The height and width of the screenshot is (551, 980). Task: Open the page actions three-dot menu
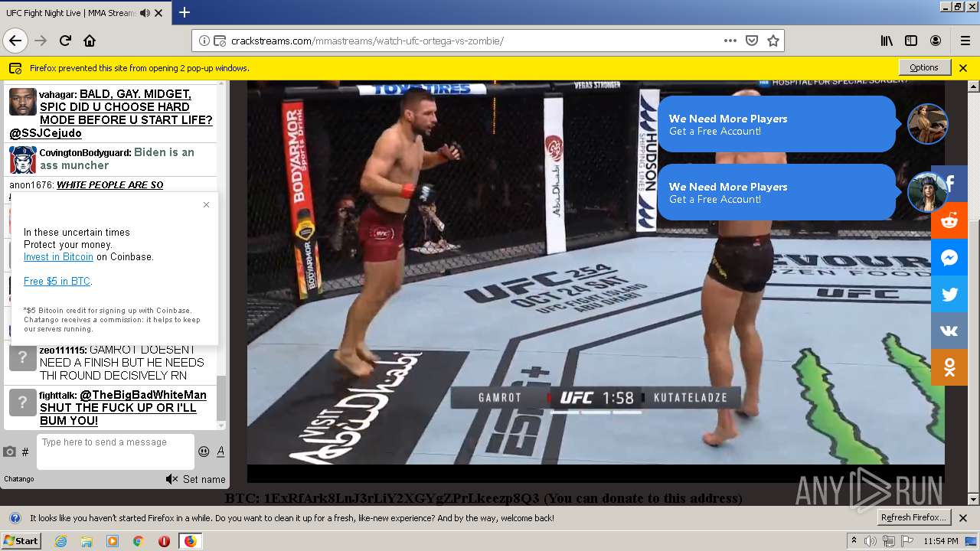click(730, 41)
